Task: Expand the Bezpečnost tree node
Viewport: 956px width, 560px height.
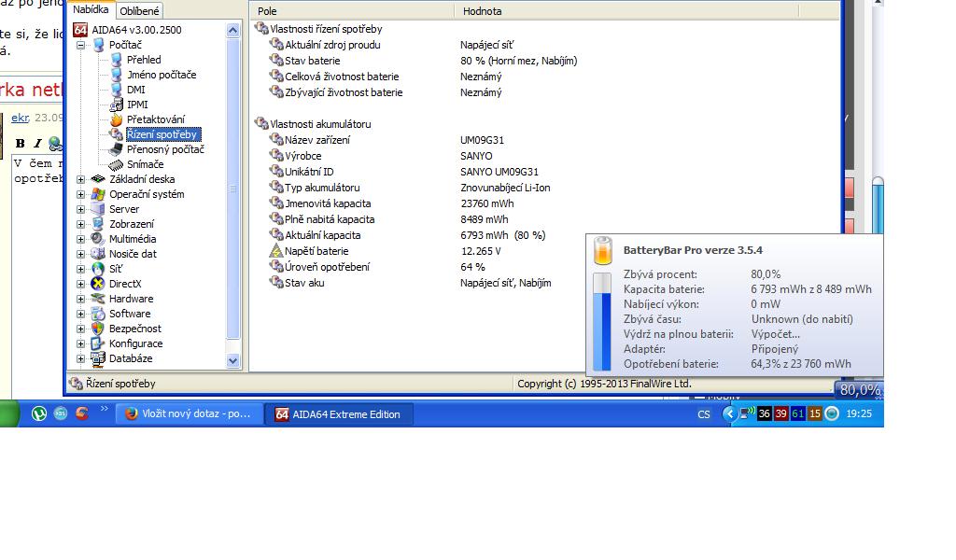Action: tap(80, 329)
